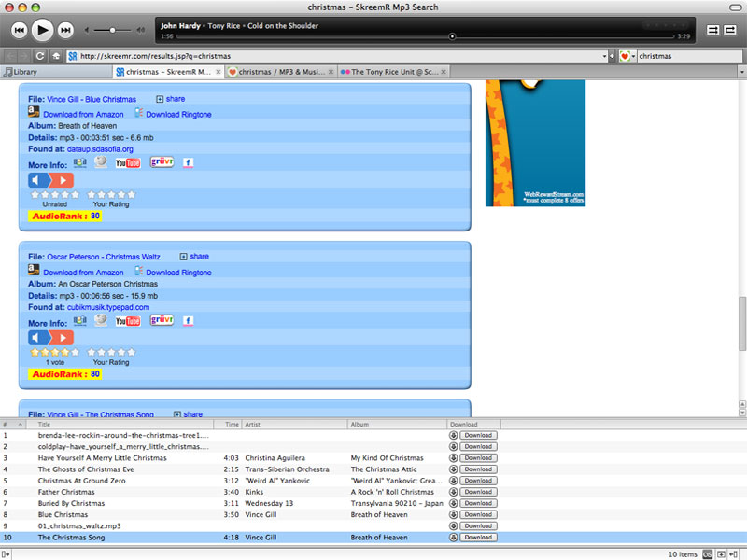The image size is (747, 560).
Task: Click the red play arrow for Christmas Waltz
Action: point(63,338)
